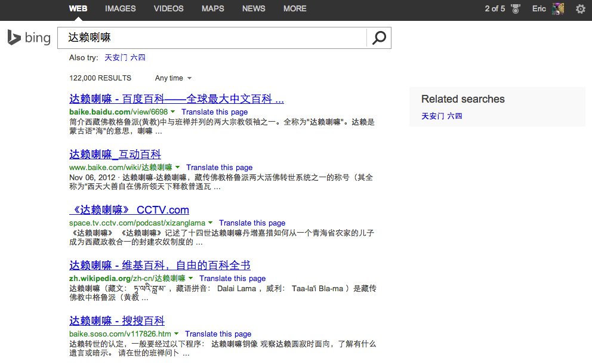Open the '2 of 5' rewards counter
Screen dimensions: 592x364
click(x=495, y=9)
